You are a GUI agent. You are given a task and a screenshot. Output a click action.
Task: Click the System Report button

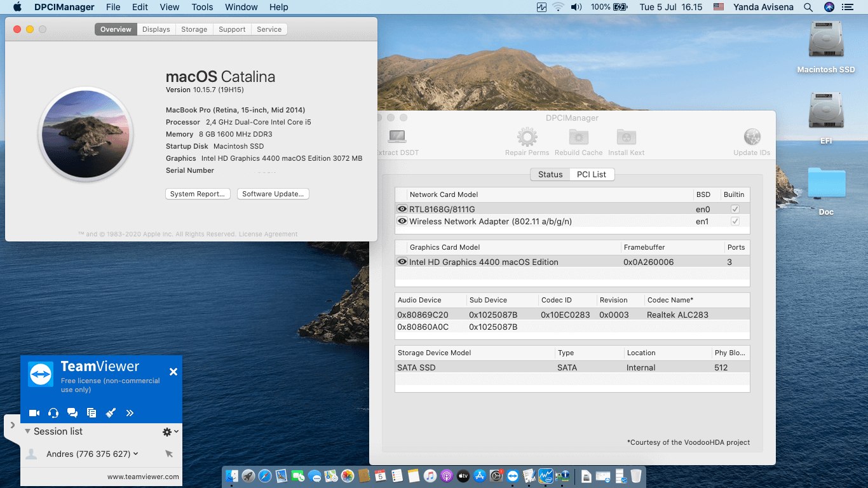coord(198,194)
